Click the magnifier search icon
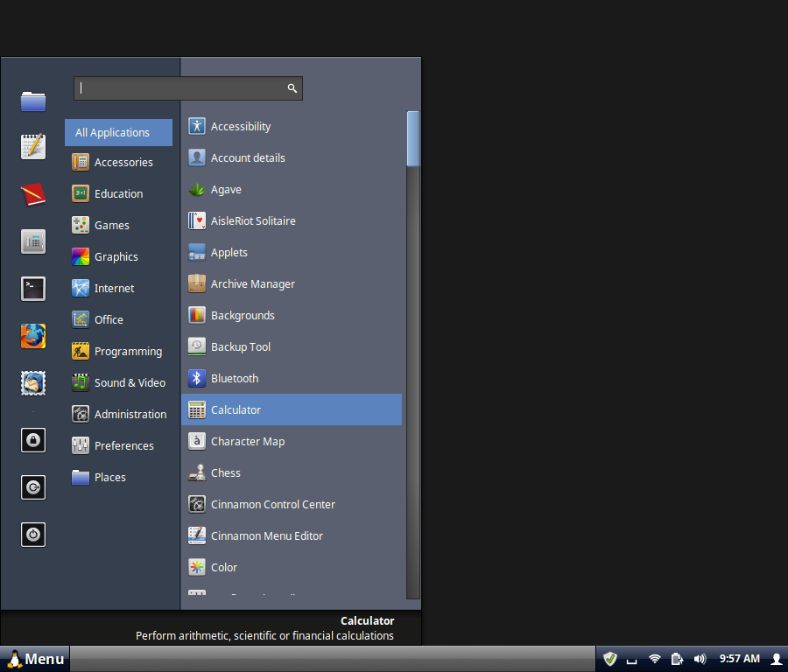788x672 pixels. click(x=292, y=88)
